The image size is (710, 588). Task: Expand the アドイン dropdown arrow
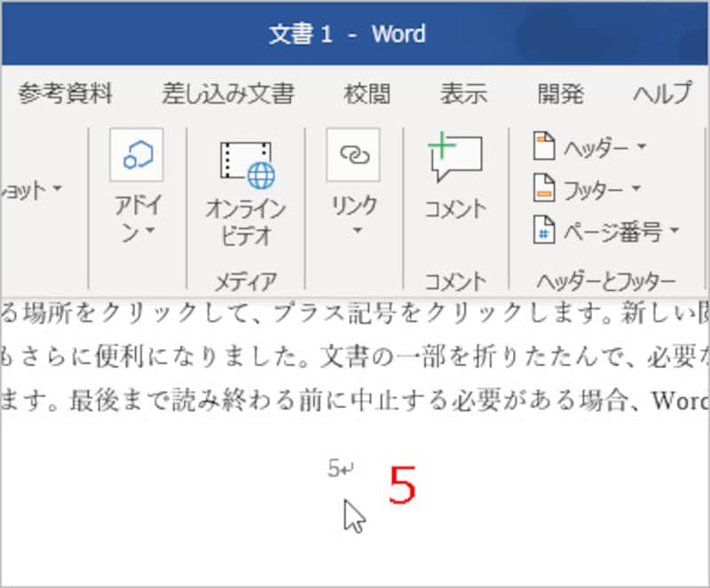(150, 232)
